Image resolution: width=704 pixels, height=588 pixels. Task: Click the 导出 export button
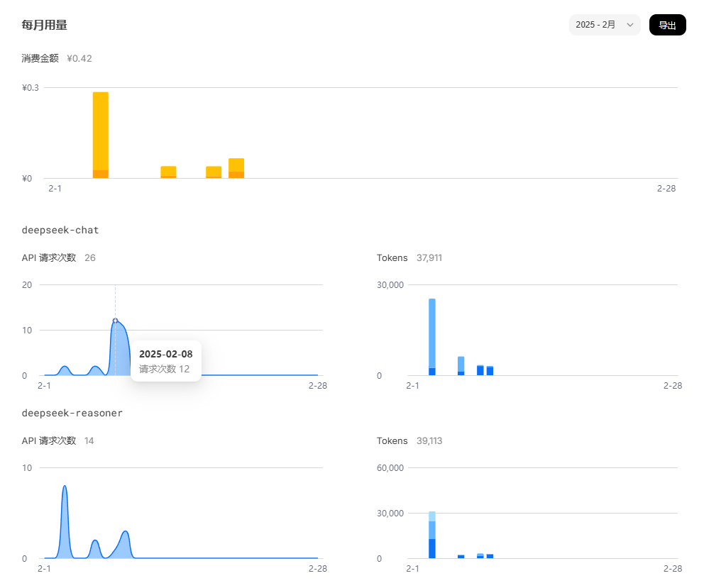tap(667, 25)
